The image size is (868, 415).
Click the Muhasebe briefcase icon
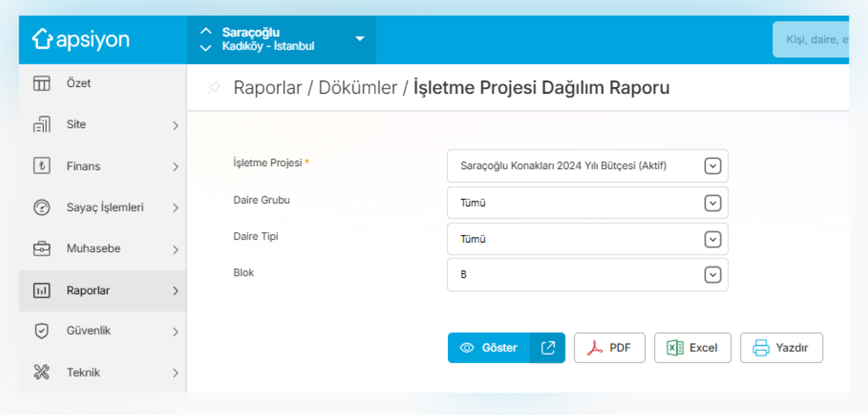[x=42, y=248]
